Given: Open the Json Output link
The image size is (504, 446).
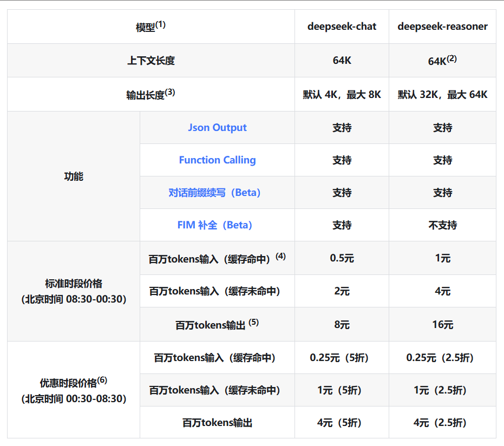Looking at the screenshot, I should [x=217, y=128].
